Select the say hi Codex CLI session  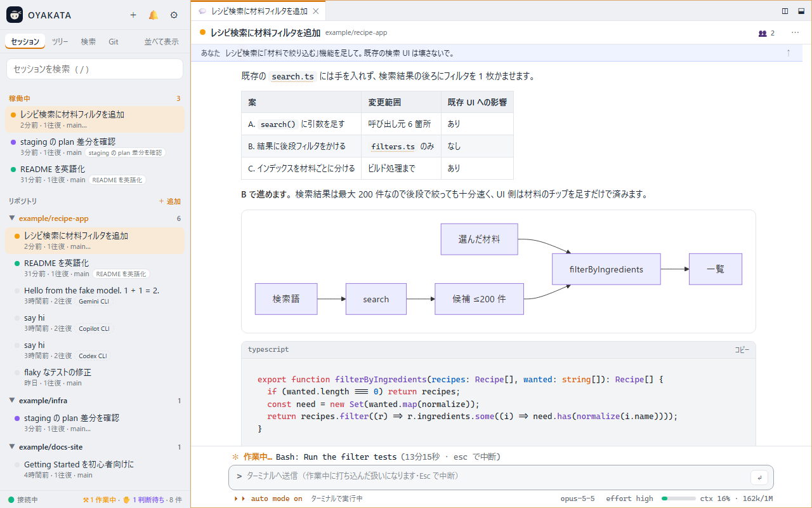[95, 350]
